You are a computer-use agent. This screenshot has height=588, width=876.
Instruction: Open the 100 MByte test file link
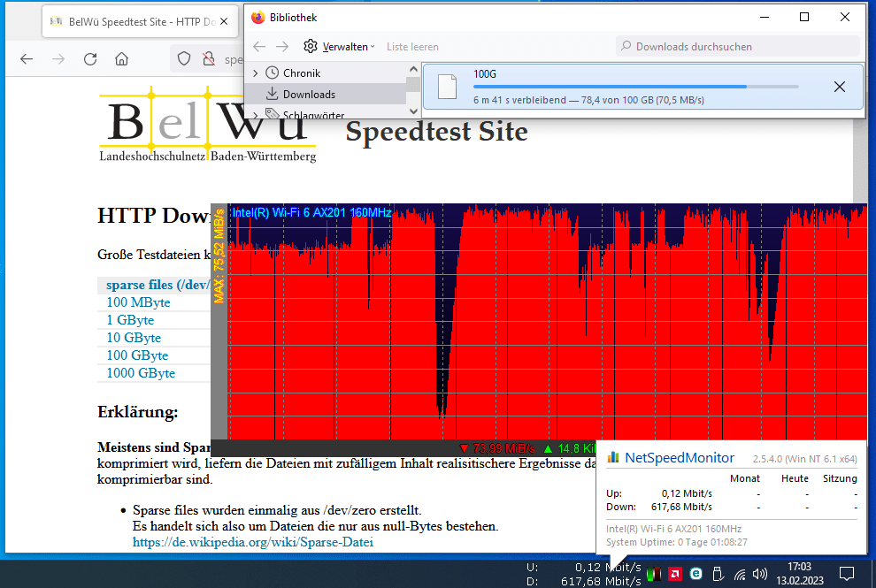tap(138, 302)
